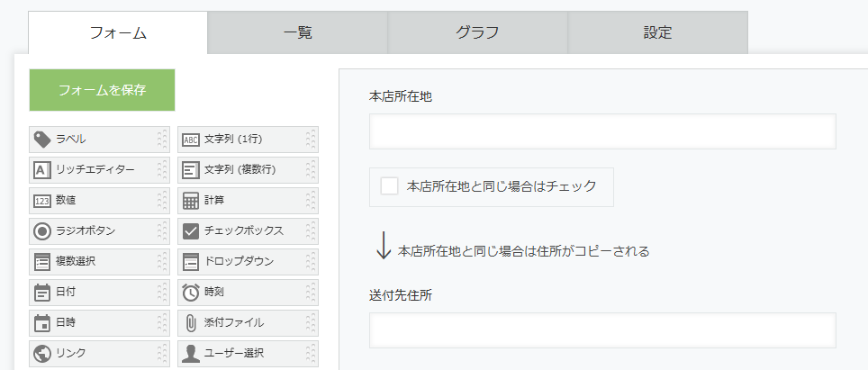Click the 時刻 alarm clock icon
The height and width of the screenshot is (370, 868).
(190, 293)
